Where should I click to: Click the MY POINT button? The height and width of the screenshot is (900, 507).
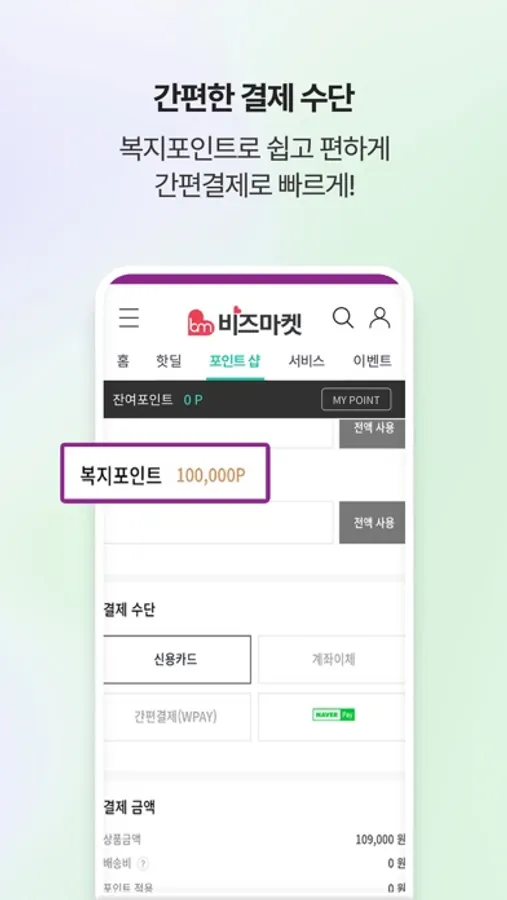[356, 399]
